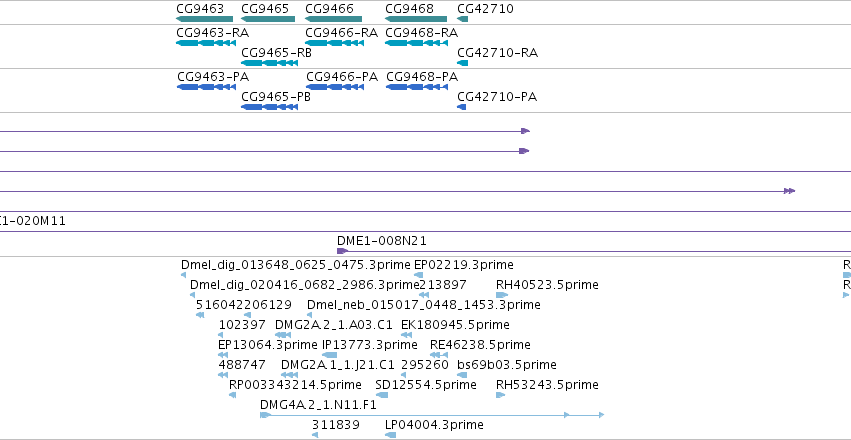The image size is (851, 440).
Task: Select the CG42710-PA protein glyph
Action: point(462,107)
